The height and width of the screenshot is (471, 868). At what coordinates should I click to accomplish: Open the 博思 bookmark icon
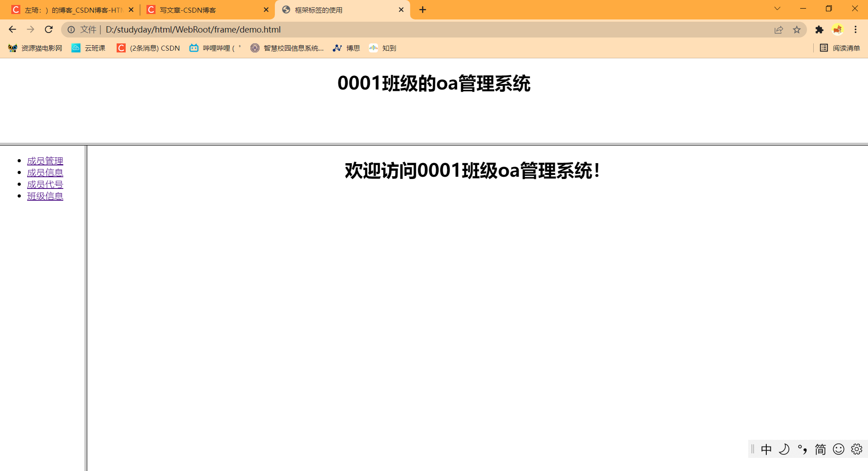click(x=337, y=48)
